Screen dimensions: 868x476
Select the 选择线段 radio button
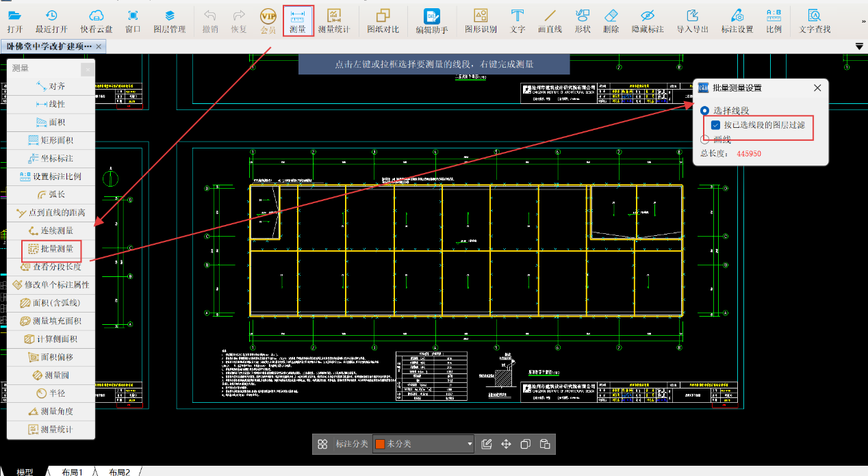704,110
